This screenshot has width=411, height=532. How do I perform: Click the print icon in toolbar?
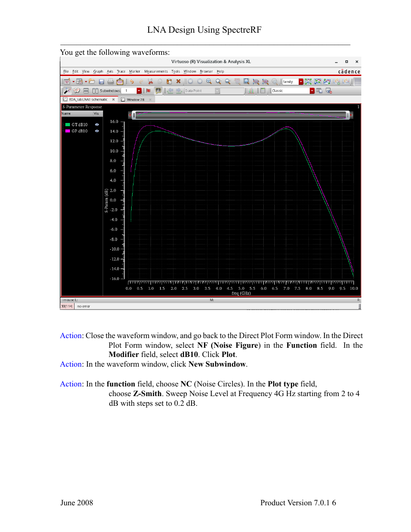tap(110, 82)
